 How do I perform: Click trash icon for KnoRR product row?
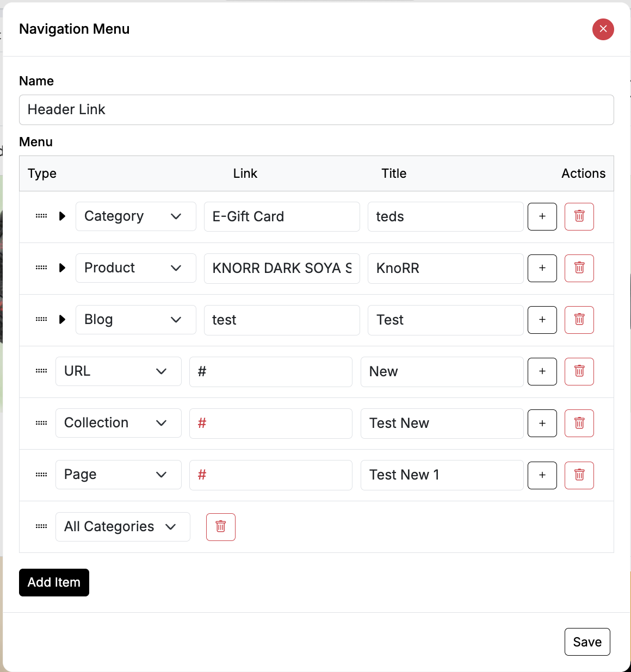click(579, 268)
